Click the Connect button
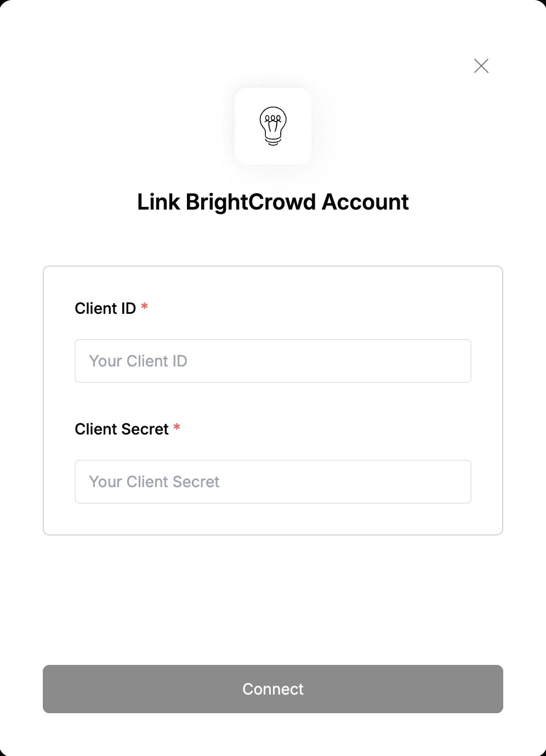546x756 pixels. [273, 689]
